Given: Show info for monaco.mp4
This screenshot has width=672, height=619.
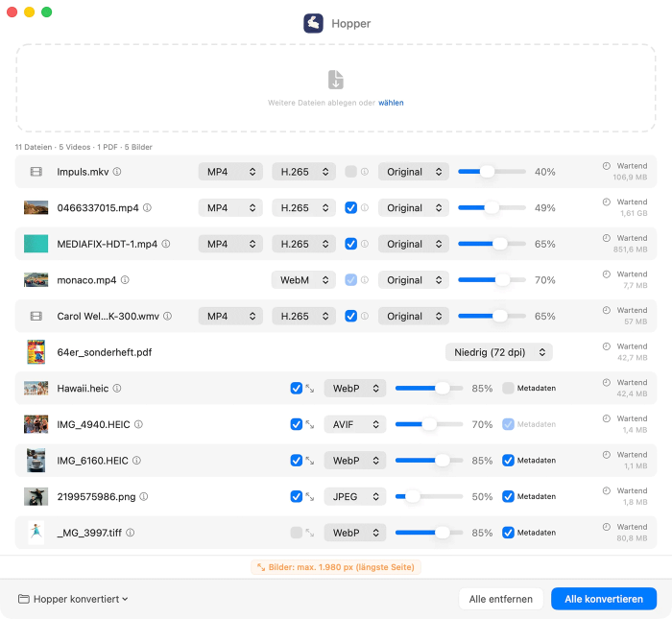Looking at the screenshot, I should coord(125,279).
